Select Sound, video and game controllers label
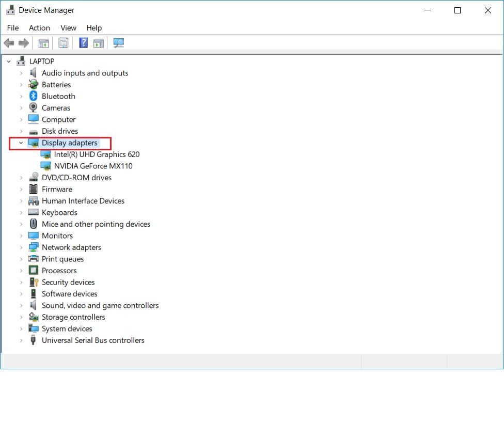 tap(100, 305)
